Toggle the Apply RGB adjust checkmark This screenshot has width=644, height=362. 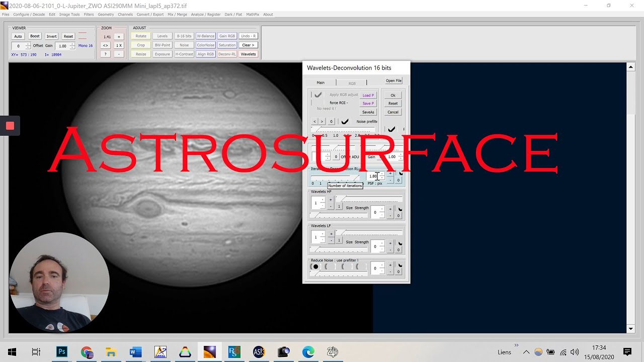(317, 95)
